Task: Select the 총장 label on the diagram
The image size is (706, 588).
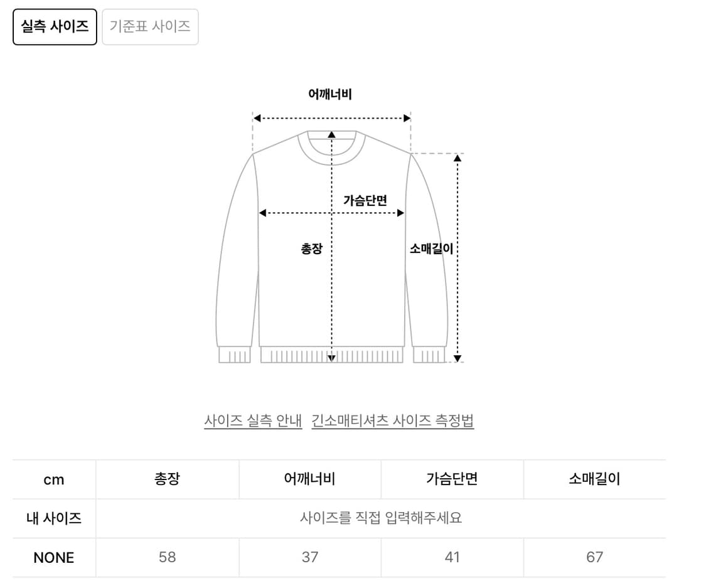Action: pyautogui.click(x=311, y=248)
